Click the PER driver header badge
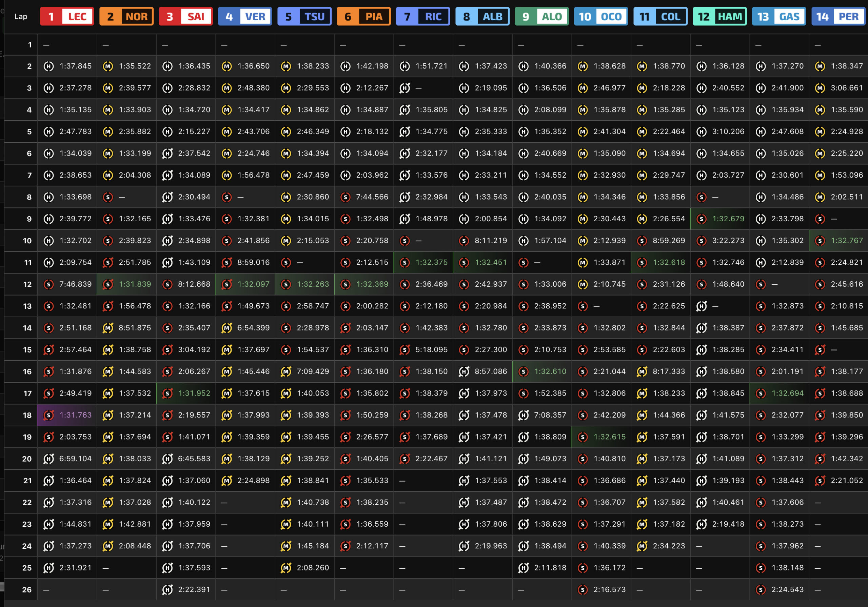868x607 pixels. click(839, 16)
